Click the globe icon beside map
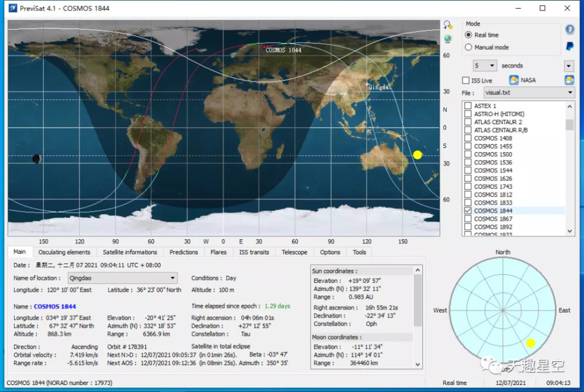This screenshot has width=584, height=392. (x=448, y=38)
